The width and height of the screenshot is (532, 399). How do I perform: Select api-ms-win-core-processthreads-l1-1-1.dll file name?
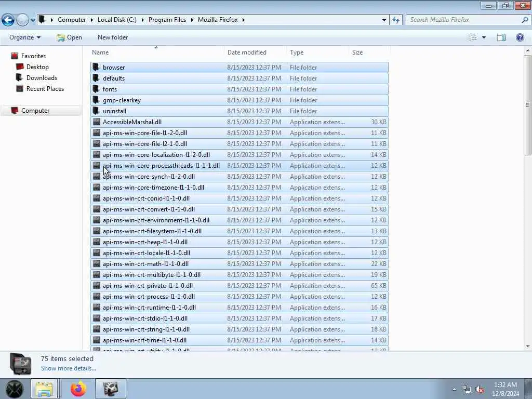pyautogui.click(x=161, y=166)
